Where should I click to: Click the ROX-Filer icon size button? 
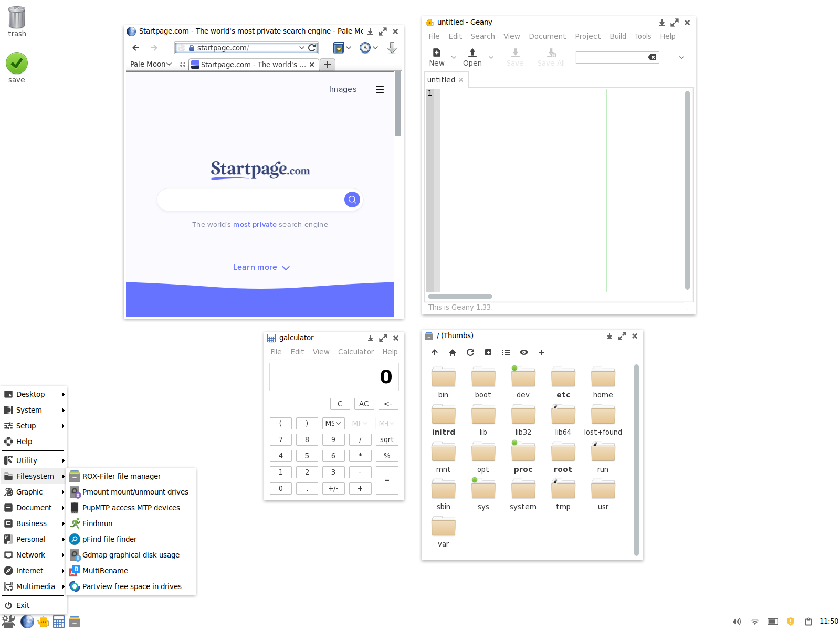coord(488,352)
